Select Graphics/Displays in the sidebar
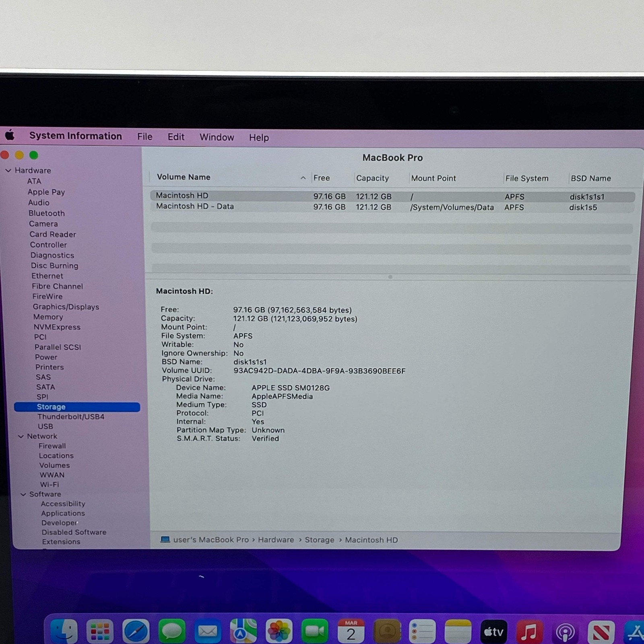Image resolution: width=644 pixels, height=644 pixels. tap(66, 307)
